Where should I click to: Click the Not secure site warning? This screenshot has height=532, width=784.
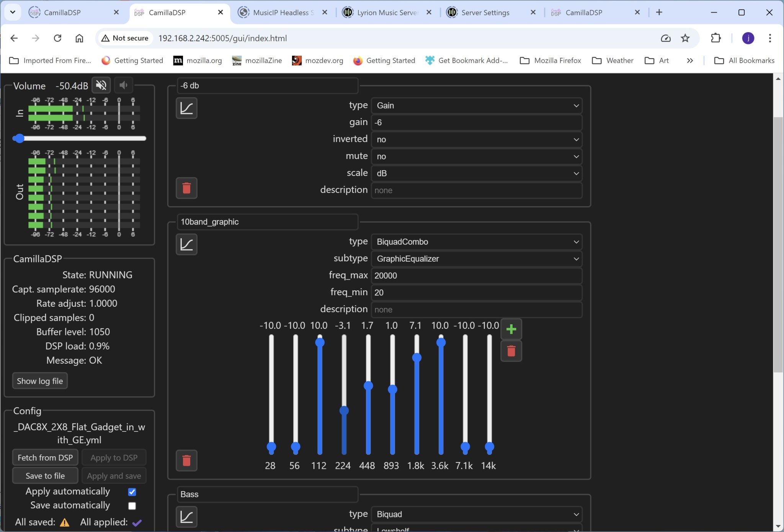tap(125, 38)
